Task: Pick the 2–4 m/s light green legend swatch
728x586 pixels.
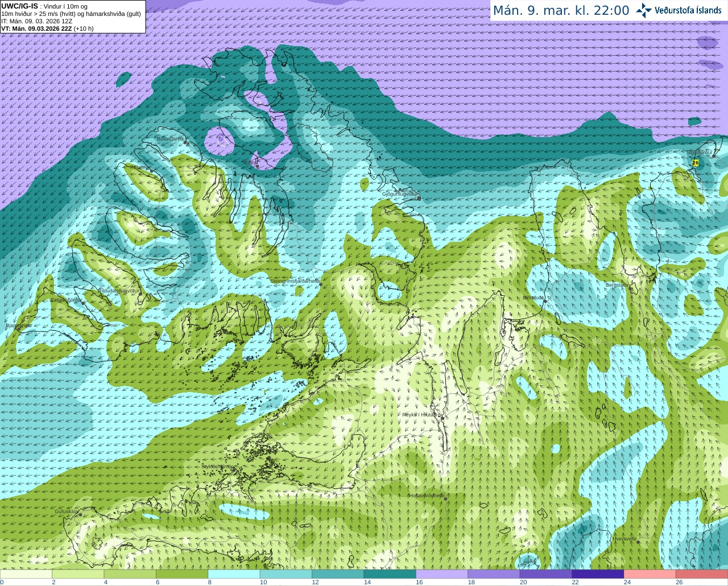Action: tap(78, 574)
